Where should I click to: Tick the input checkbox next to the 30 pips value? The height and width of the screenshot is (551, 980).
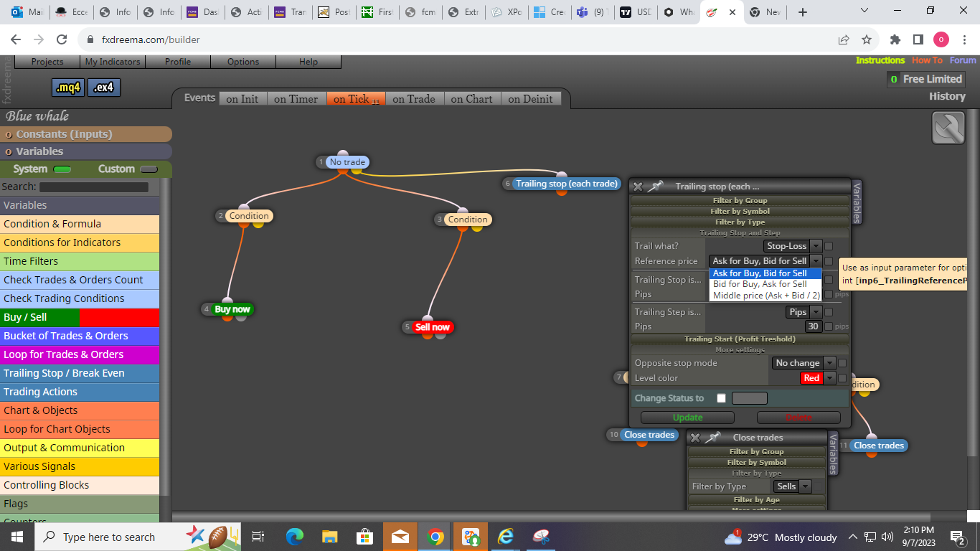click(829, 326)
